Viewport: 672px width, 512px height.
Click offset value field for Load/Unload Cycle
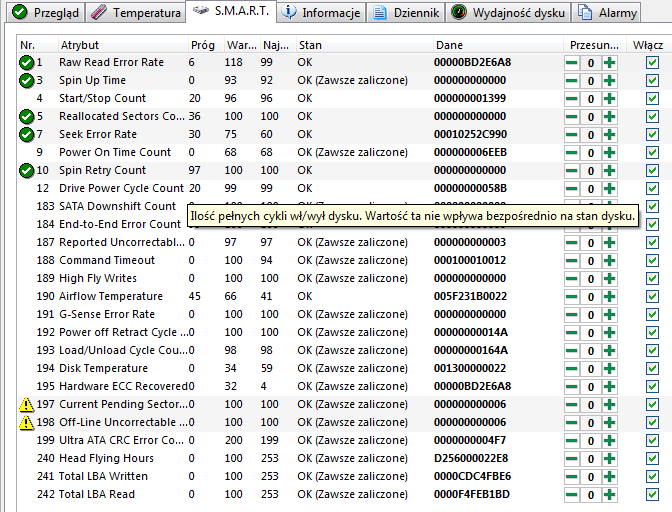tap(591, 351)
